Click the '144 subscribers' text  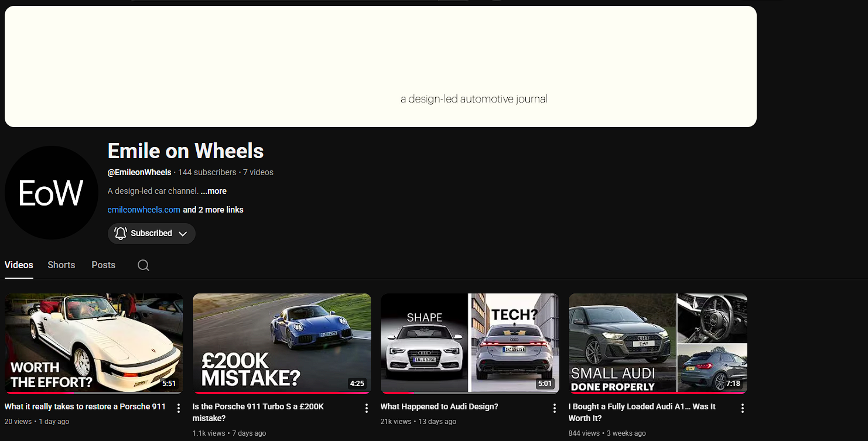coord(207,172)
